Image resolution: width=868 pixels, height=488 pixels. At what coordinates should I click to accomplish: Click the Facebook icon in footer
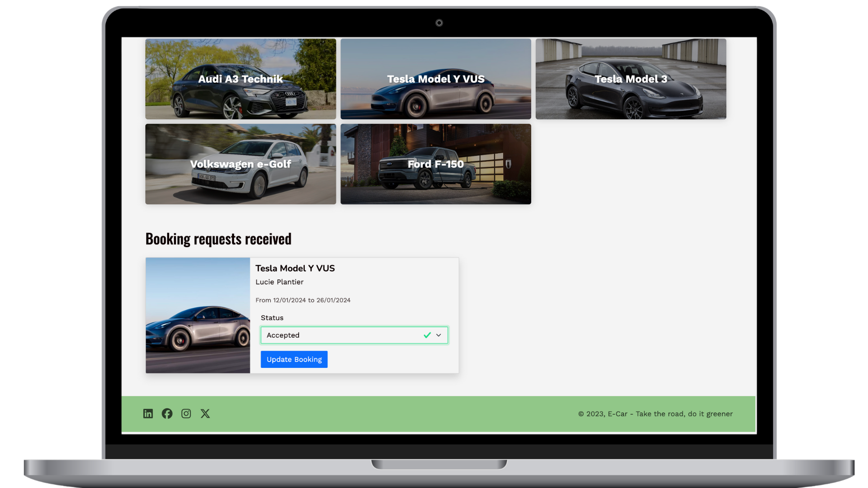tap(167, 413)
